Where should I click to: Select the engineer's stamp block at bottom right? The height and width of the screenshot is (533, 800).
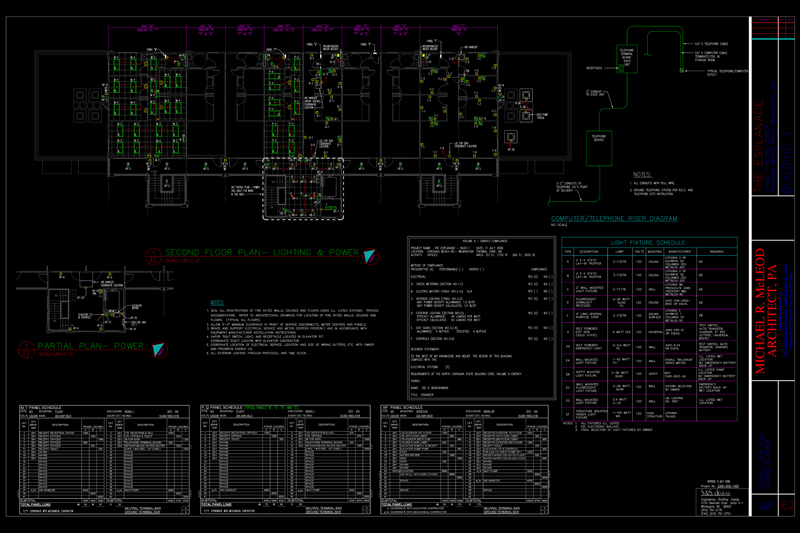coord(724,501)
